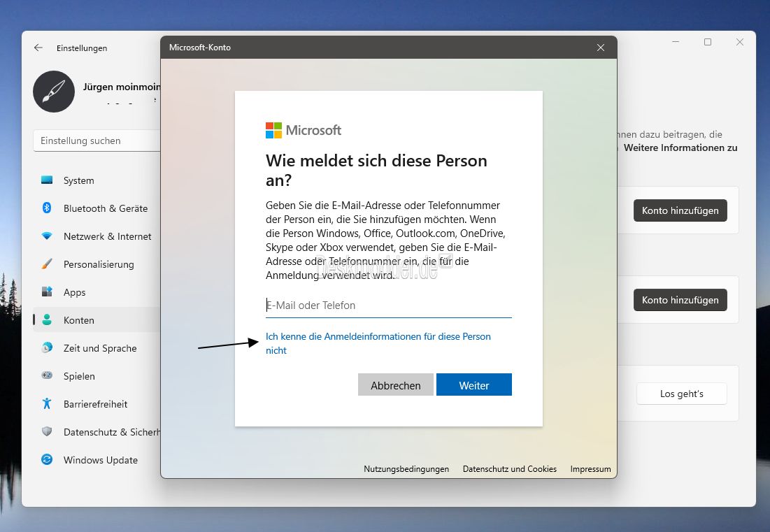Click the Windows Update sync icon

point(47,460)
